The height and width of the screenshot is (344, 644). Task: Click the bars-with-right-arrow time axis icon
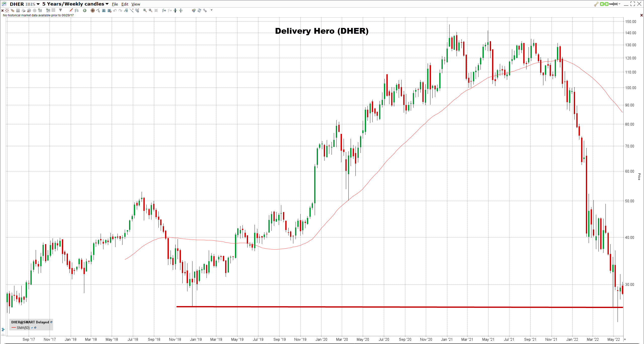[x=164, y=10]
